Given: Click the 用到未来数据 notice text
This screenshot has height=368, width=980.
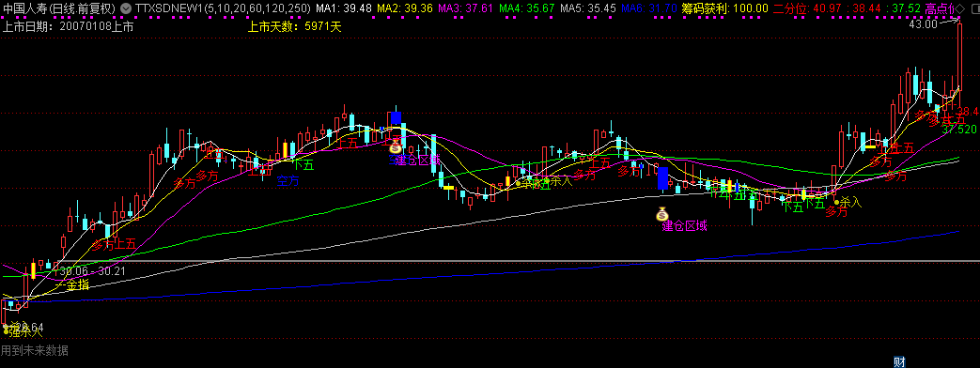Looking at the screenshot, I should pyautogui.click(x=35, y=350).
